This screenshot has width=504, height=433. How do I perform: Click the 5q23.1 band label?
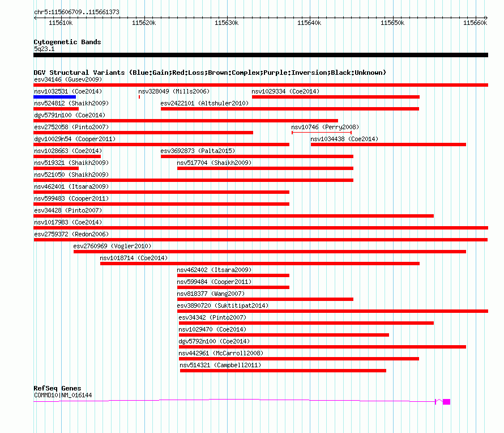coord(44,49)
